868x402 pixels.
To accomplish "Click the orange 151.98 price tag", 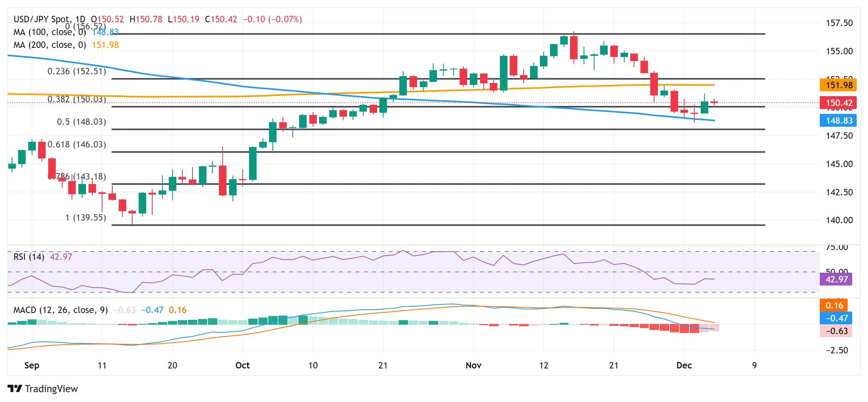I will pyautogui.click(x=838, y=85).
